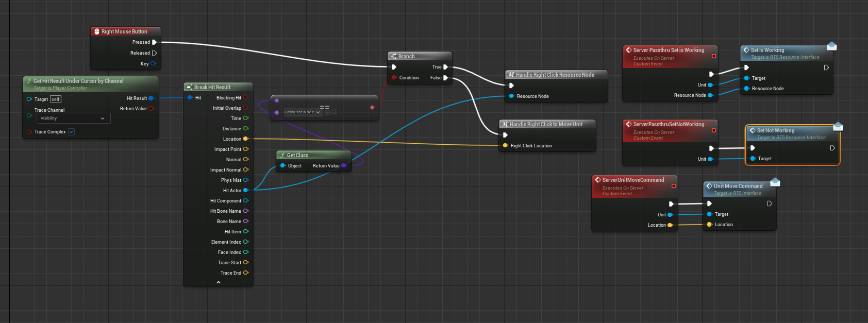This screenshot has width=868, height=323.
Task: Click the envelope message icon on Unit Move Command
Action: coord(775,182)
